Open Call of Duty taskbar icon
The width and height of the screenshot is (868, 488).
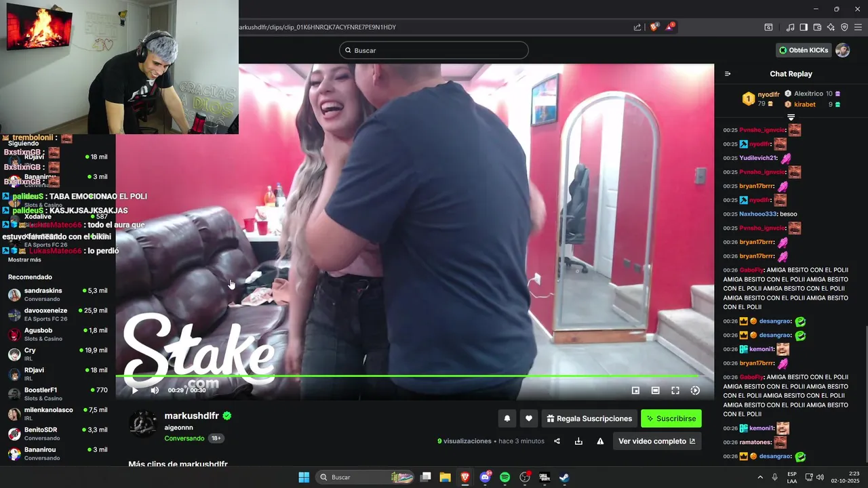[544, 477]
